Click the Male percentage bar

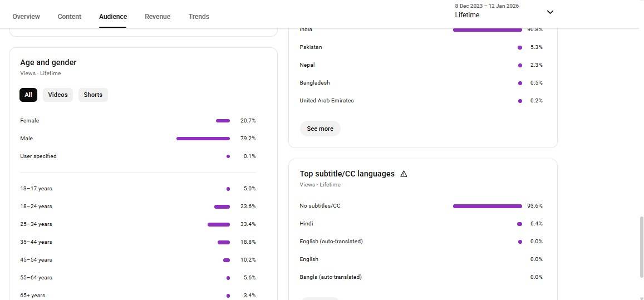(203, 139)
